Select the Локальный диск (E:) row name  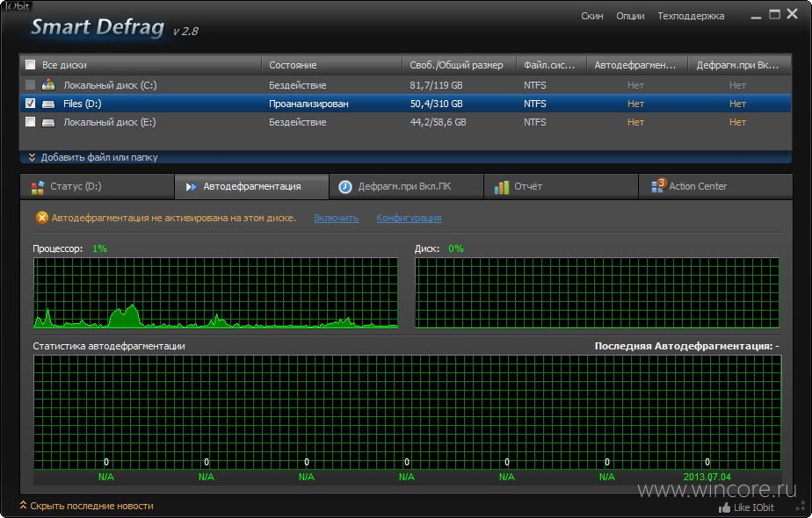click(109, 122)
